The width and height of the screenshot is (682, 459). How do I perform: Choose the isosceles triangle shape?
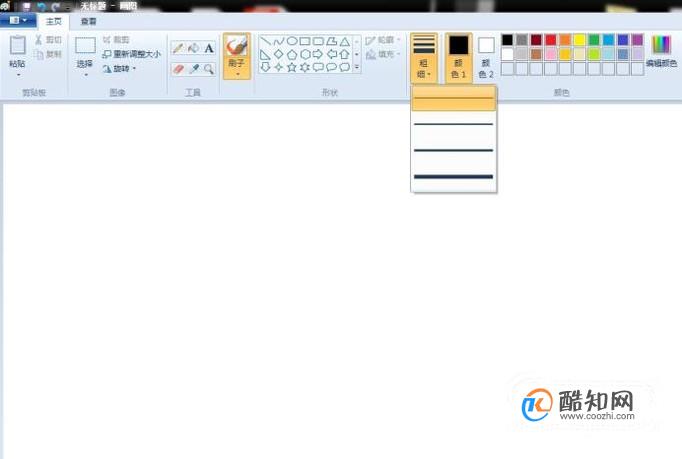(x=345, y=42)
